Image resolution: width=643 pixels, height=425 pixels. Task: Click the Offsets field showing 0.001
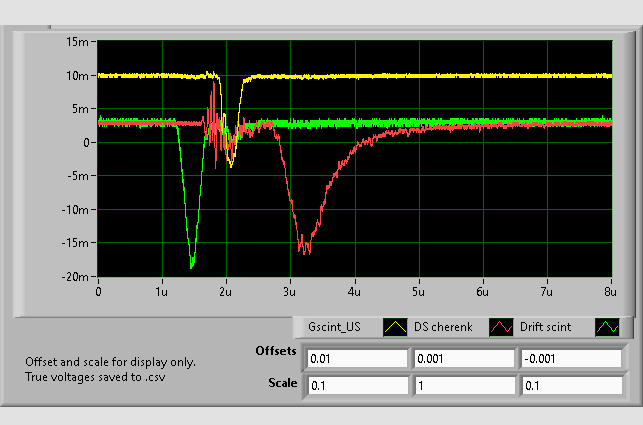(463, 359)
